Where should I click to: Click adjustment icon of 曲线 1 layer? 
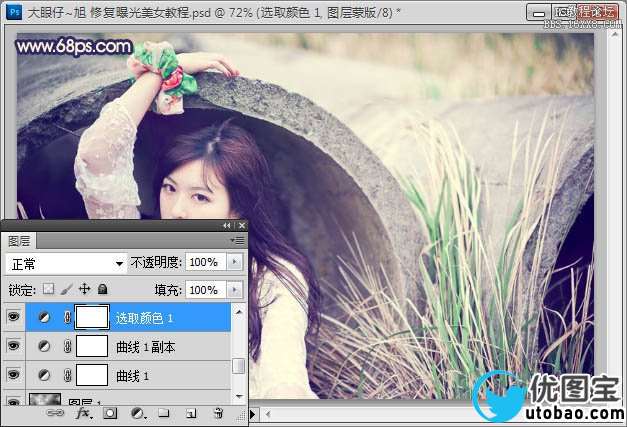click(x=44, y=375)
